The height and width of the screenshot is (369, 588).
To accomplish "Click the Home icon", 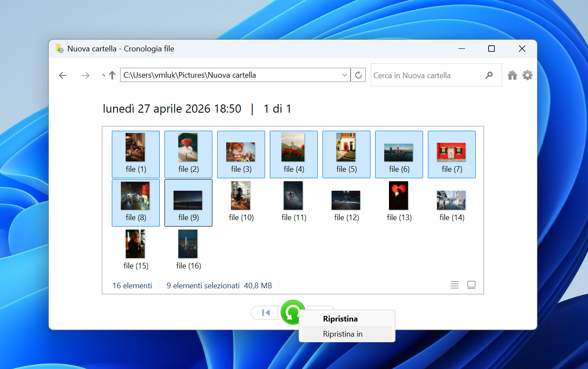I will [512, 76].
